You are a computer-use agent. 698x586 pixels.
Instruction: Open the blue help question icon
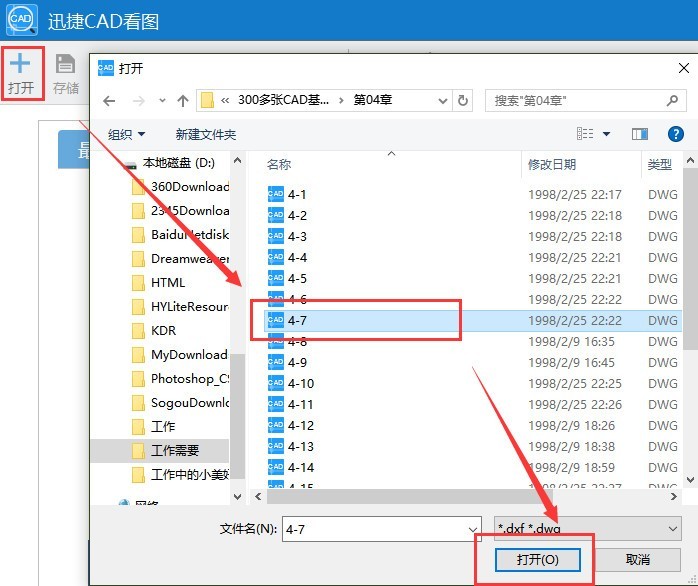coord(676,134)
